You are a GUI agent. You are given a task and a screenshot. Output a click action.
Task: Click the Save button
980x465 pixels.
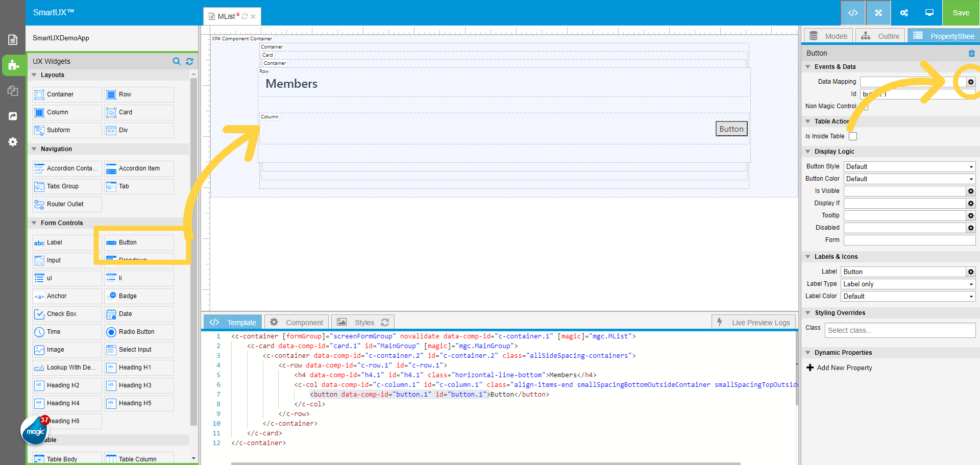[961, 13]
